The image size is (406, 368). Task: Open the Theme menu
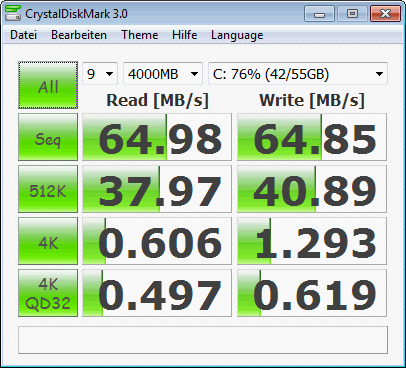pyautogui.click(x=140, y=35)
